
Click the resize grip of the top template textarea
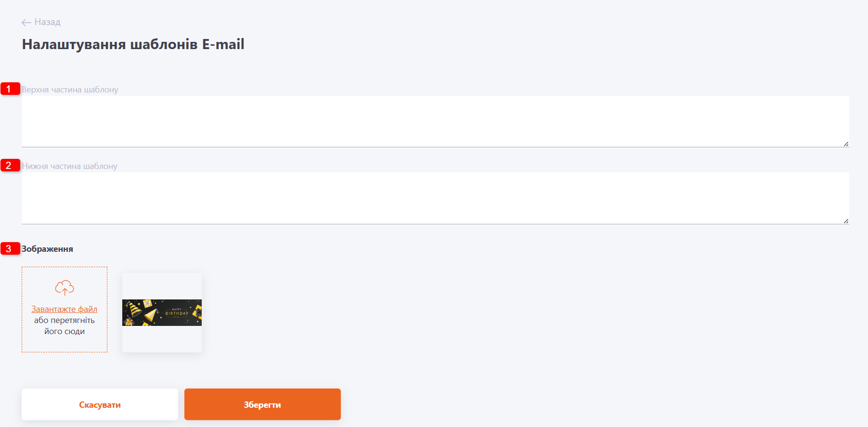coord(846,144)
